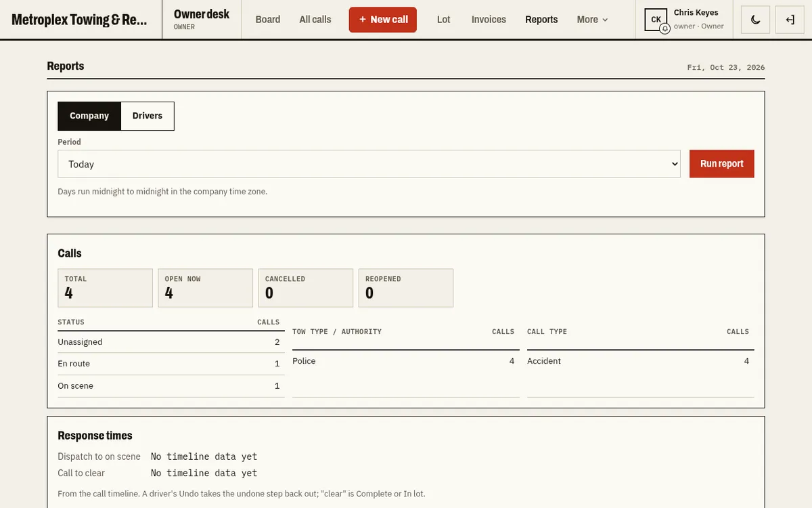The height and width of the screenshot is (508, 812).
Task: Click the Unassigned status row
Action: [x=171, y=342]
